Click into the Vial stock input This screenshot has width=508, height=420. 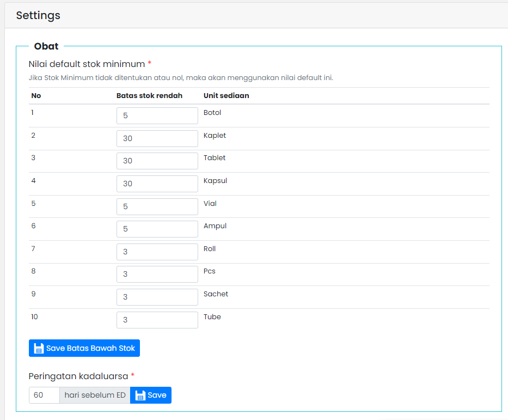pyautogui.click(x=157, y=206)
